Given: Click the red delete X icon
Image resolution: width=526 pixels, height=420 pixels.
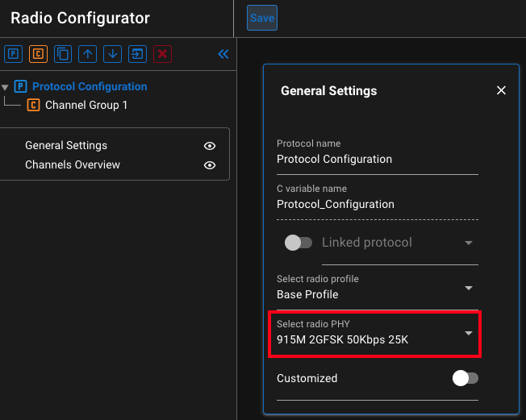Looking at the screenshot, I should click(163, 54).
